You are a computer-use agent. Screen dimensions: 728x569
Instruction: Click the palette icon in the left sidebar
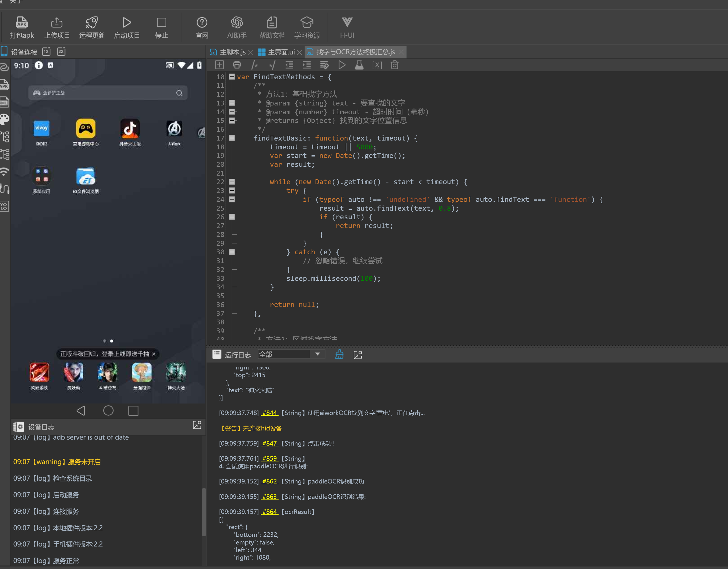point(5,119)
